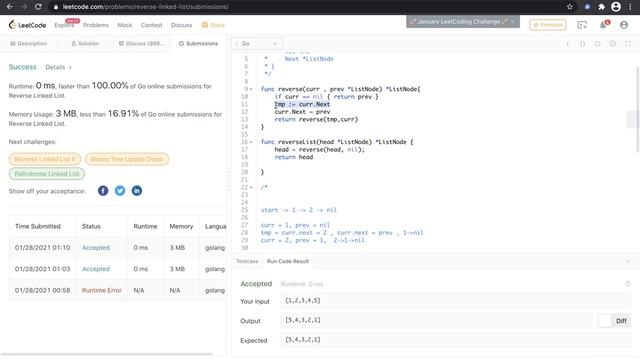Open Chrome's three-dot menu
The image size is (640, 360).
click(x=631, y=7)
